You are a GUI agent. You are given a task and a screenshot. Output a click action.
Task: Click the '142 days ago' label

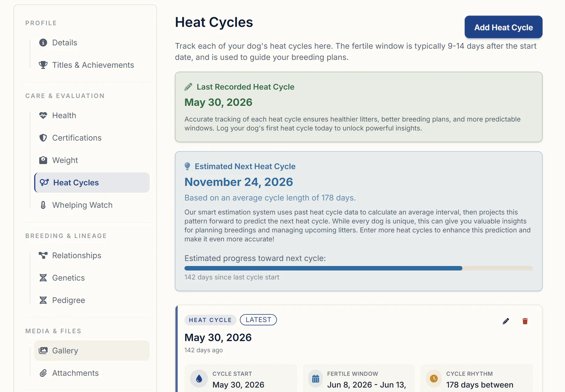[203, 350]
